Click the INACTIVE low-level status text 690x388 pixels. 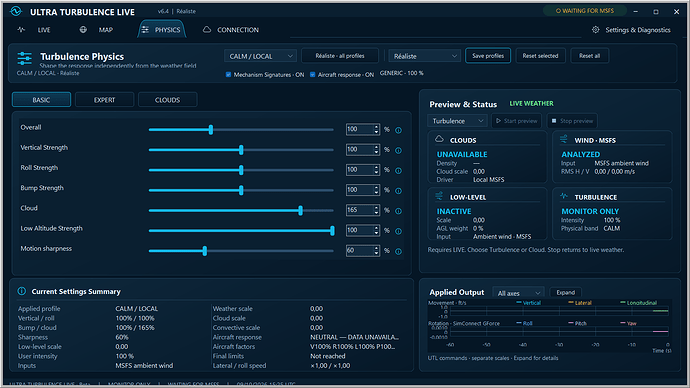pyautogui.click(x=454, y=211)
